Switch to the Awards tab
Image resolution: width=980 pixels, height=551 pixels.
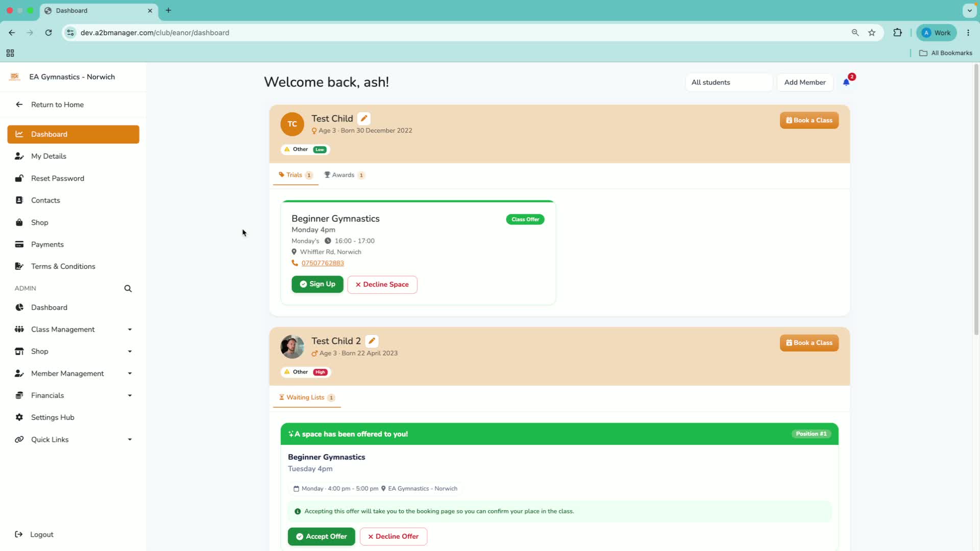tap(345, 175)
